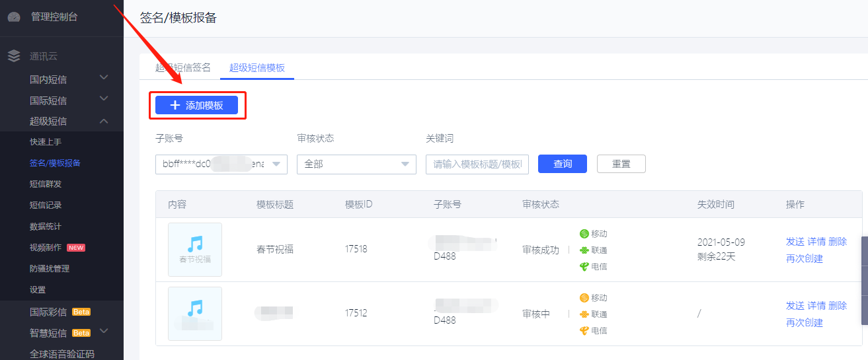Expand the 国内短信 menu chevron
Screen dimensions: 868x360
pyautogui.click(x=104, y=79)
